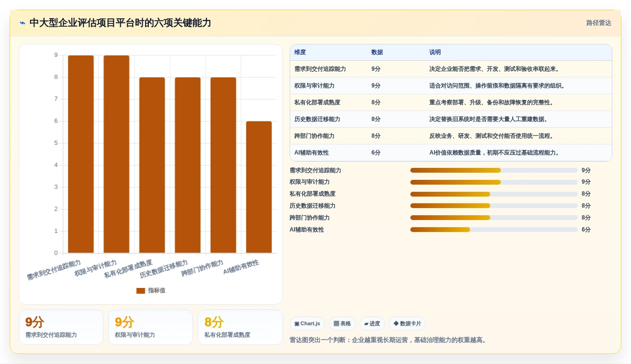Select 历史数据迁移能力 table row name
Screen dimensions: 631x364
pos(317,119)
